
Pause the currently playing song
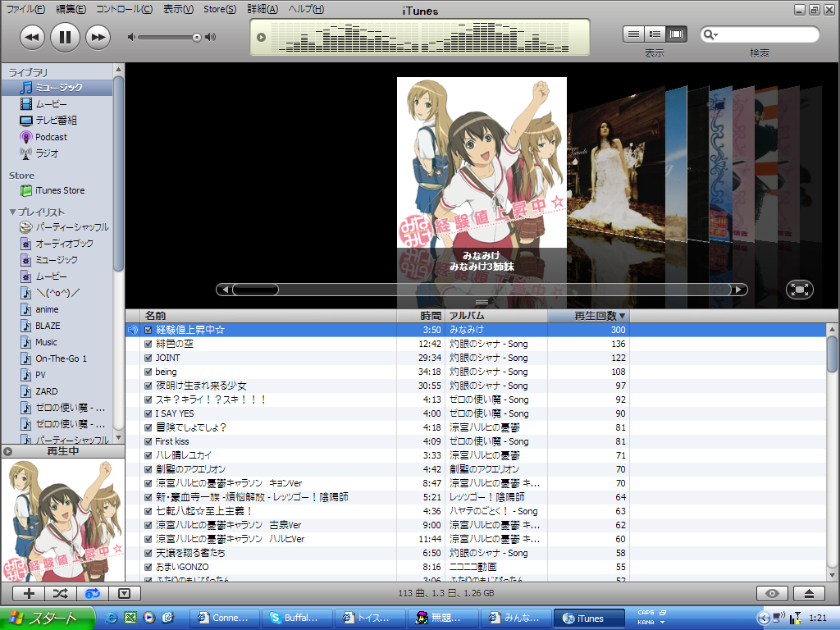(x=65, y=37)
